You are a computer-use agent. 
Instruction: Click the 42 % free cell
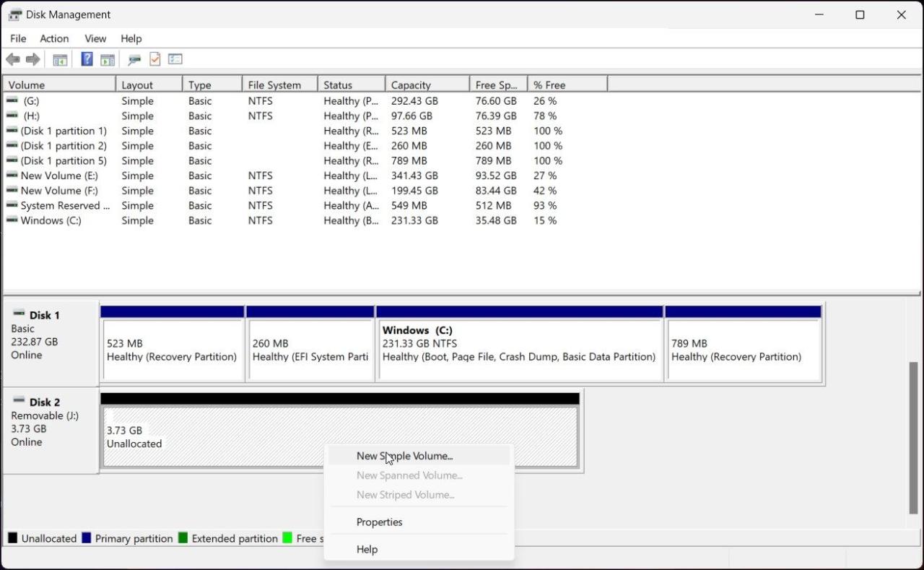(545, 191)
